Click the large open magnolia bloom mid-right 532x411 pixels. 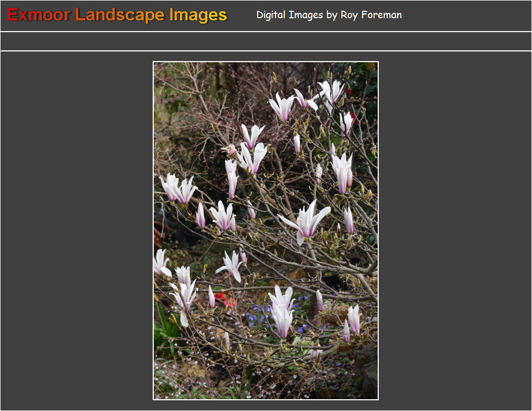point(307,220)
